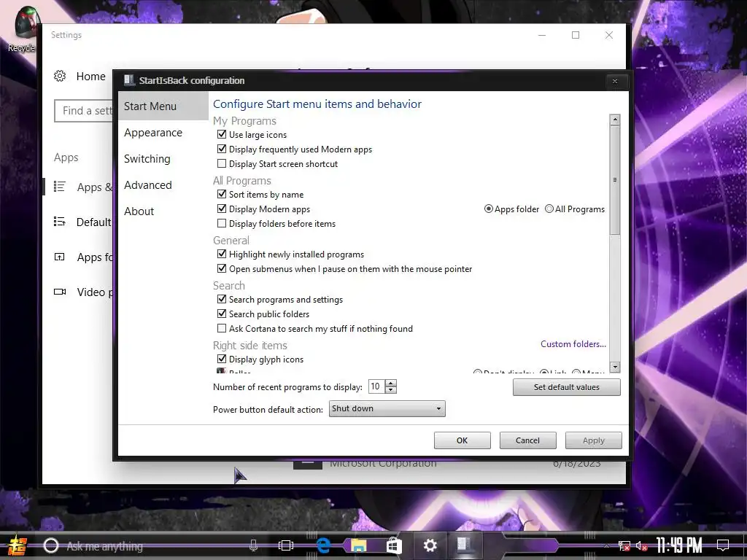Decrease number of recent programs
Image resolution: width=747 pixels, height=560 pixels.
391,390
